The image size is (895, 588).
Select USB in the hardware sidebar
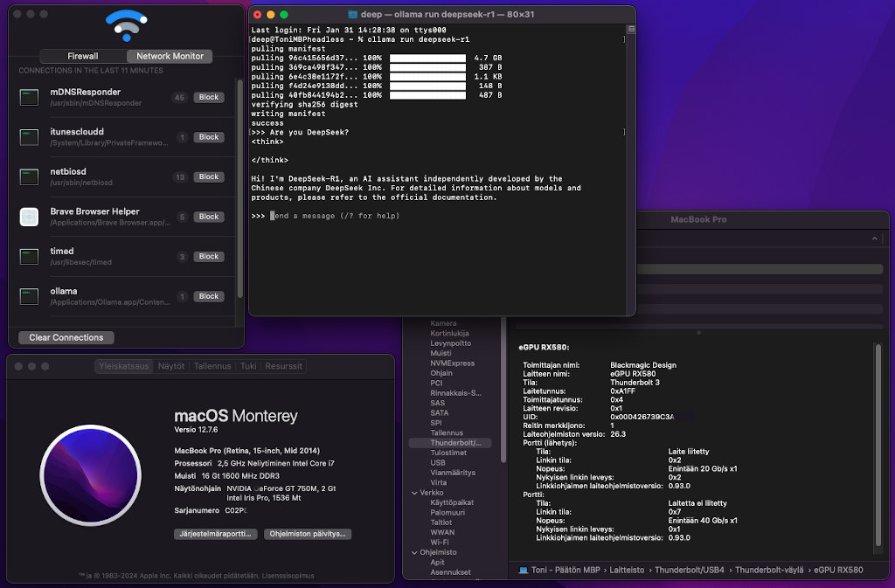click(x=438, y=462)
